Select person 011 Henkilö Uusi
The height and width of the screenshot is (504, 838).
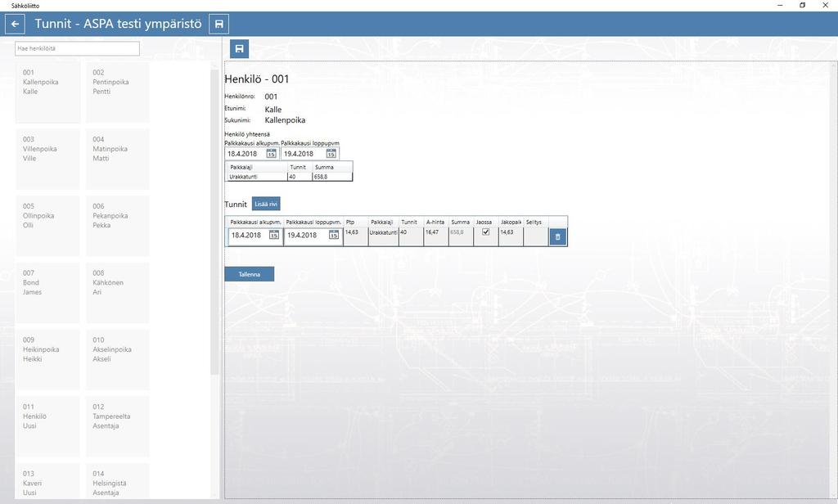(47, 426)
